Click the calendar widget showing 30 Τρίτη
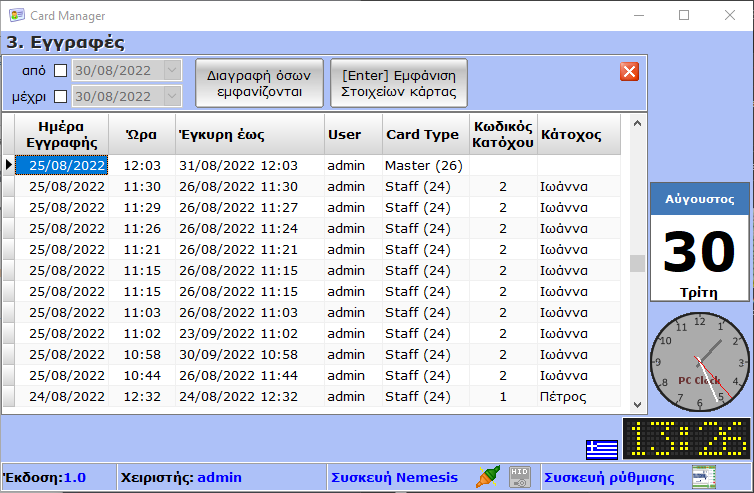 (x=699, y=242)
